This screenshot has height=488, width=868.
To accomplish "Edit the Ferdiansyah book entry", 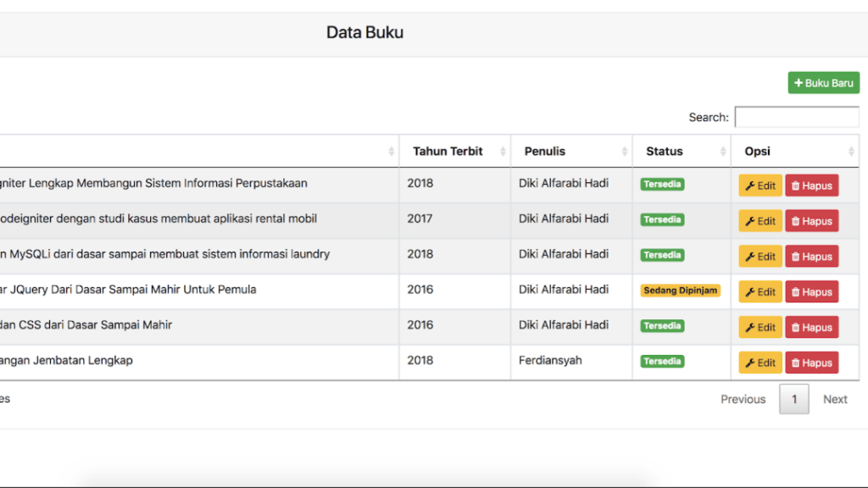I will (760, 363).
